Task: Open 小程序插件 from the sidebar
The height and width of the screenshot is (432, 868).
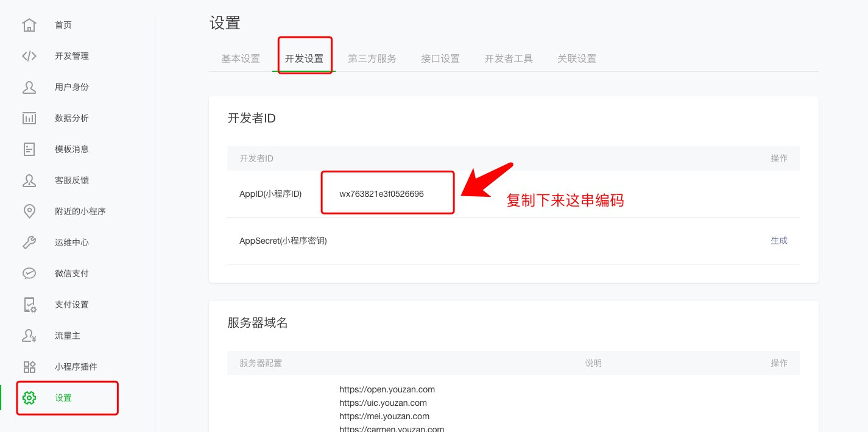Action: [76, 367]
